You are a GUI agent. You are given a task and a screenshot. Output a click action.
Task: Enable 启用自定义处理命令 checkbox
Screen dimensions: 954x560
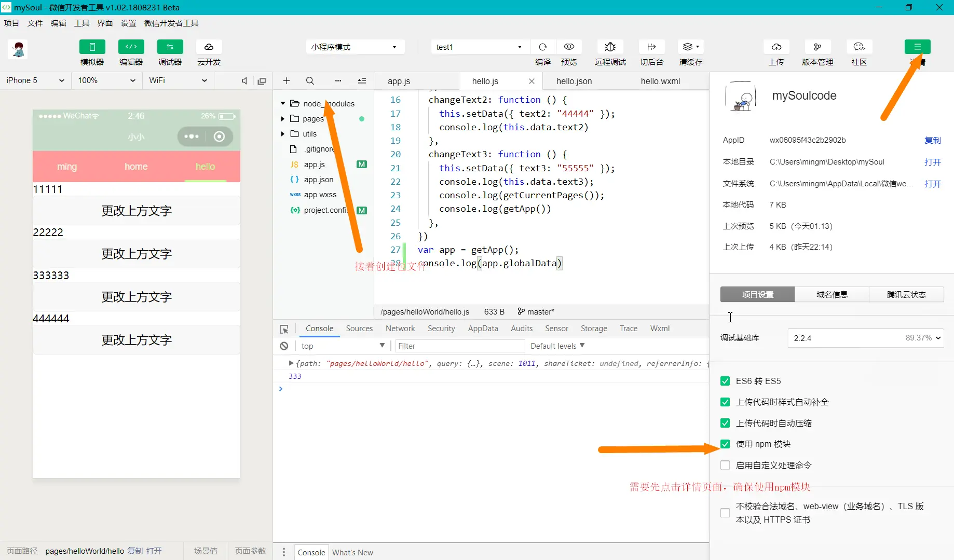(x=725, y=465)
